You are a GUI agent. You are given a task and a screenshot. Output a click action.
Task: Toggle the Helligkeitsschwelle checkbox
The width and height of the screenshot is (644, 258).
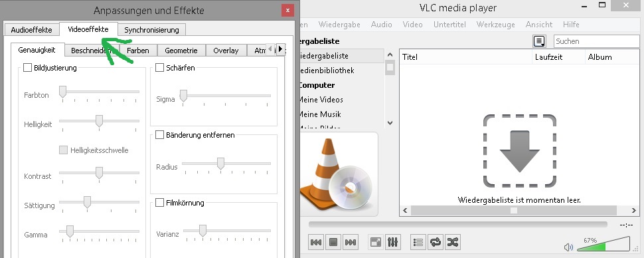[x=63, y=150]
